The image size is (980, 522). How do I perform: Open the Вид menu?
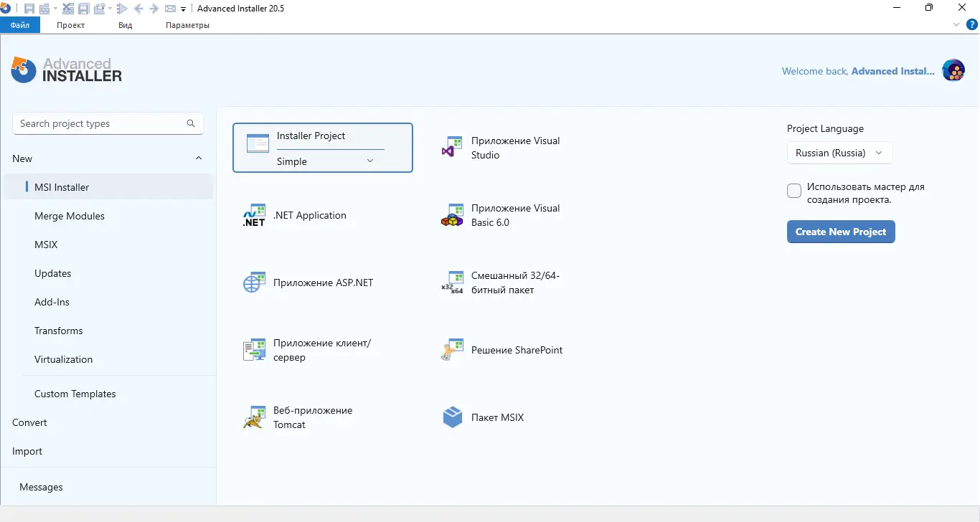click(125, 24)
